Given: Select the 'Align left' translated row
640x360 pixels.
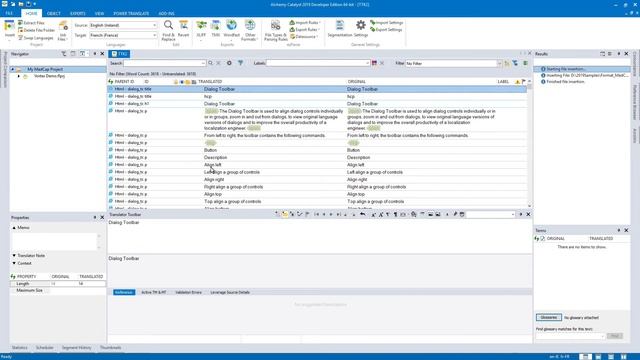Looking at the screenshot, I should click(318, 164).
